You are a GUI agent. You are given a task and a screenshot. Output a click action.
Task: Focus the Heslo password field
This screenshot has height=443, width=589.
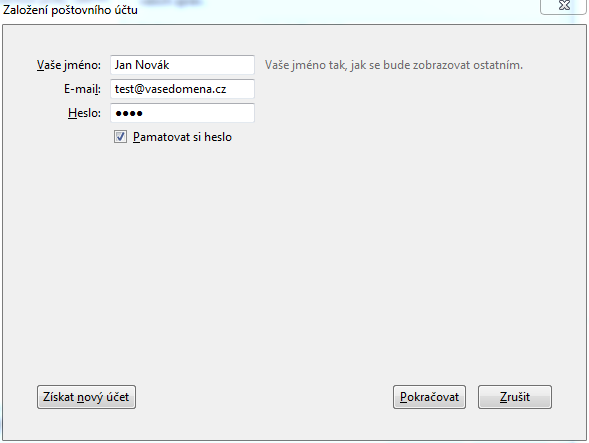[x=182, y=113]
